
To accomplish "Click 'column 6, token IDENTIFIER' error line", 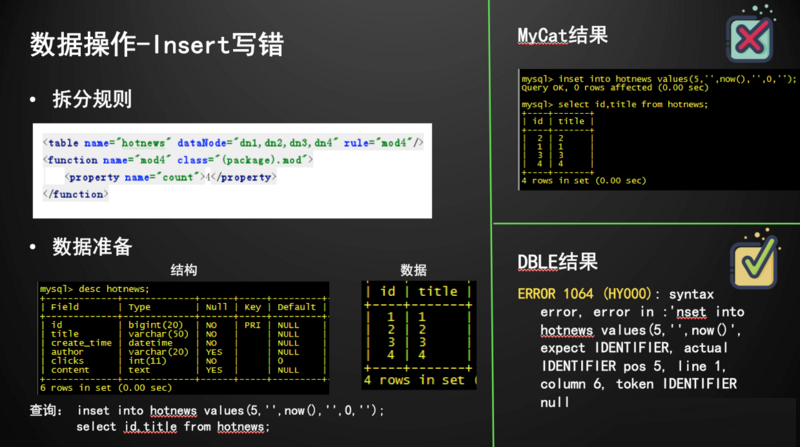I will click(639, 384).
